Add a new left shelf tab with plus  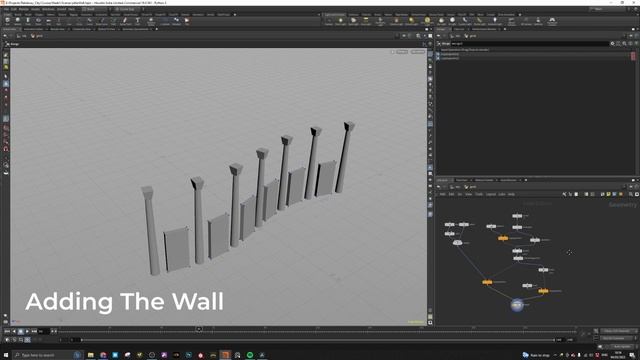pos(234,15)
